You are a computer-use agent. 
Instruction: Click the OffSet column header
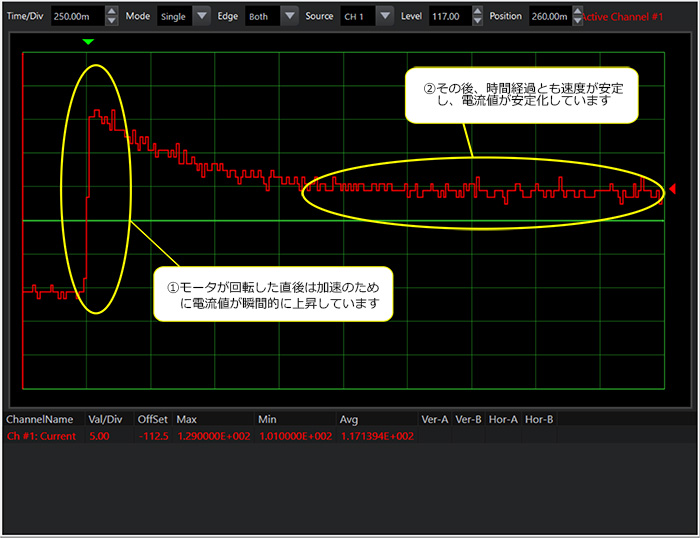point(153,419)
